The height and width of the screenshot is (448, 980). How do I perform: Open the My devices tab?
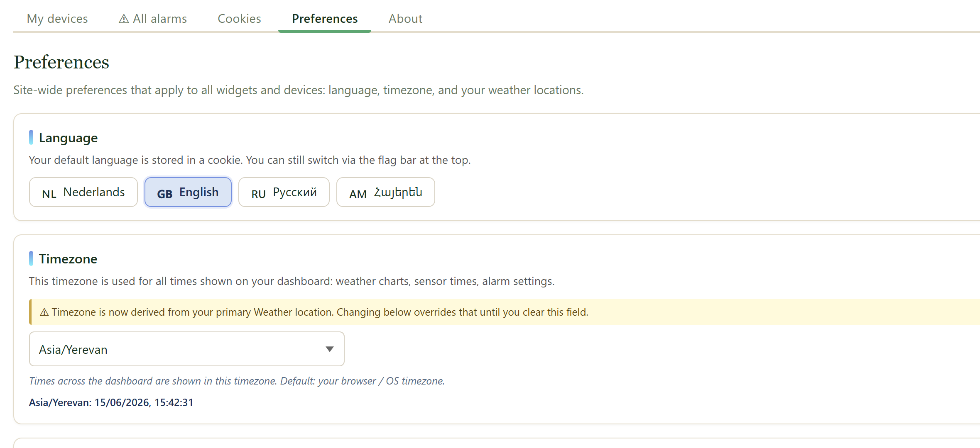(57, 19)
